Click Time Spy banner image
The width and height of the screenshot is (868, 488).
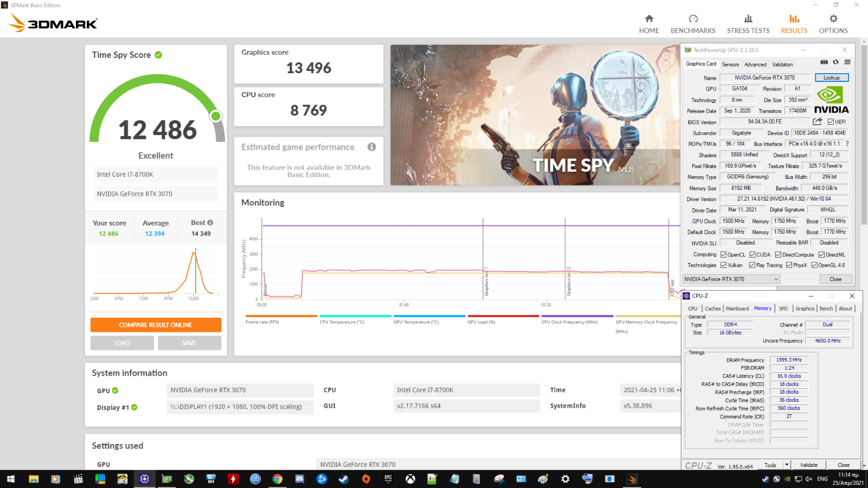(534, 115)
